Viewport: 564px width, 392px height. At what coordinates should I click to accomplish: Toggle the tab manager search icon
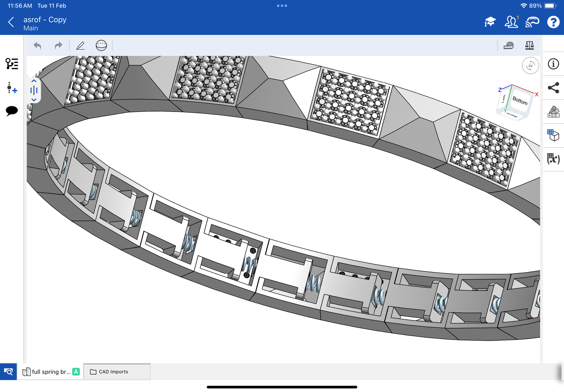click(x=8, y=371)
